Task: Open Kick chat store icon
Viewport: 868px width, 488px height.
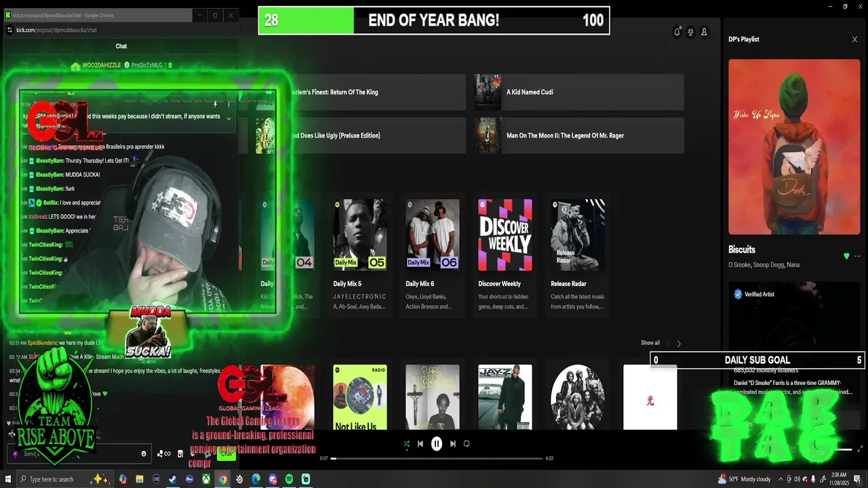Action: pos(180,453)
